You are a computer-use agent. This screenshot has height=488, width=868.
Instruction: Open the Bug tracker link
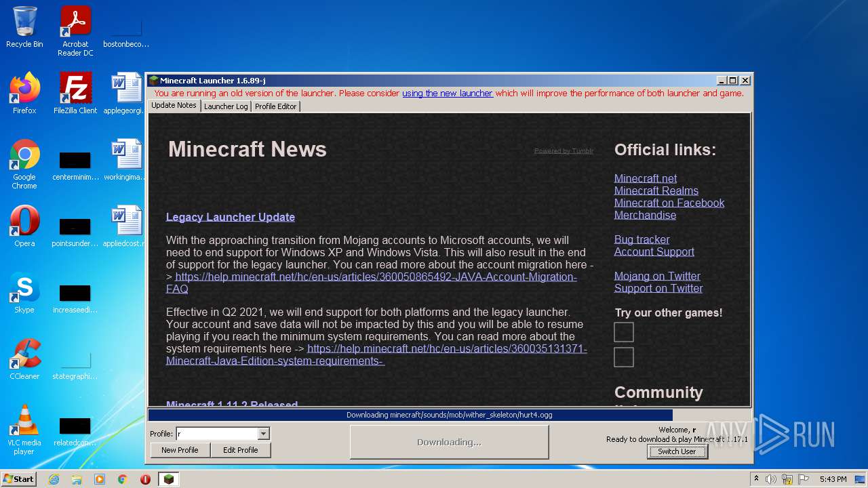pyautogui.click(x=642, y=239)
